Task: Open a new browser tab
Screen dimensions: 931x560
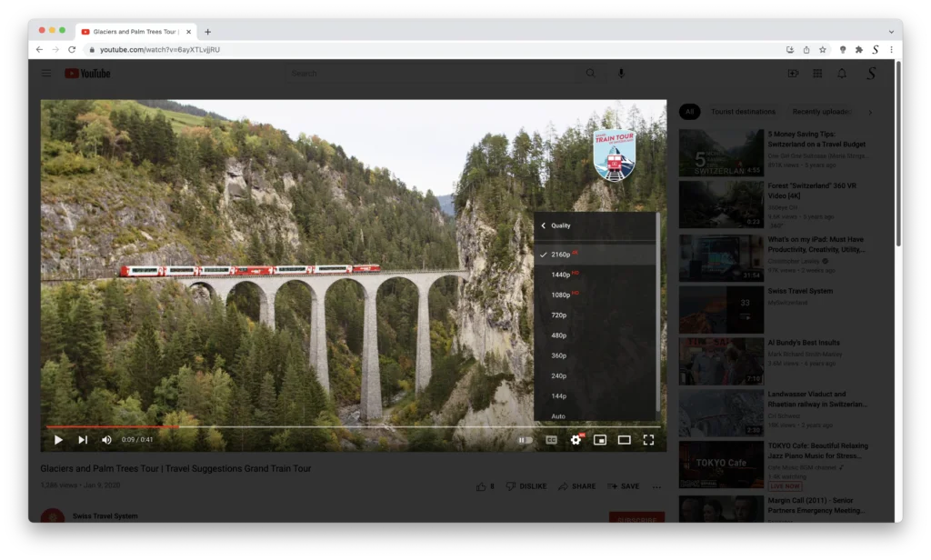Action: (208, 32)
